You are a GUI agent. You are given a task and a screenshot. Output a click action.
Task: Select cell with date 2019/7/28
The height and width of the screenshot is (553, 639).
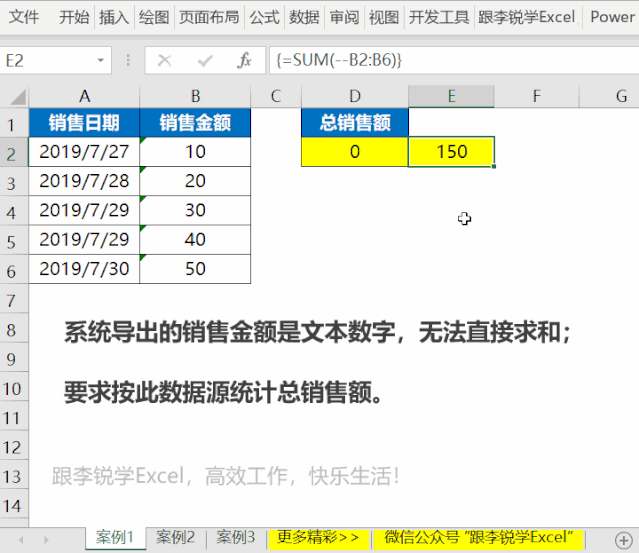(x=84, y=181)
